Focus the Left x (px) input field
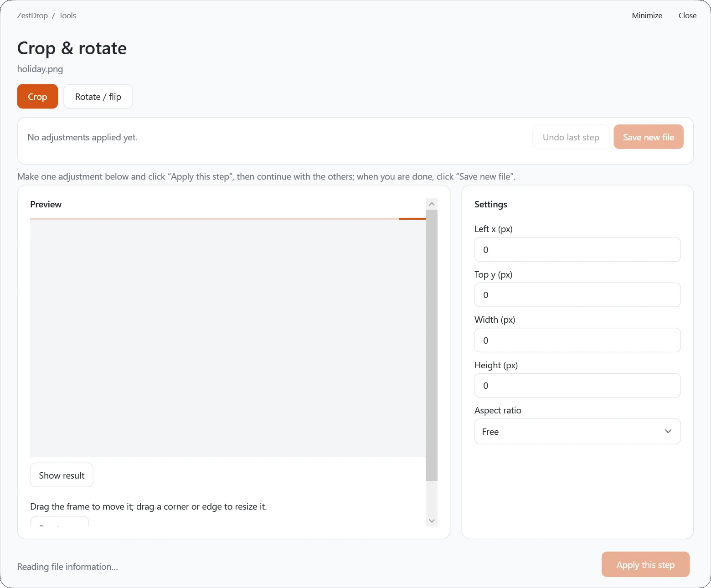Screen dimensions: 711x588 click(577, 249)
